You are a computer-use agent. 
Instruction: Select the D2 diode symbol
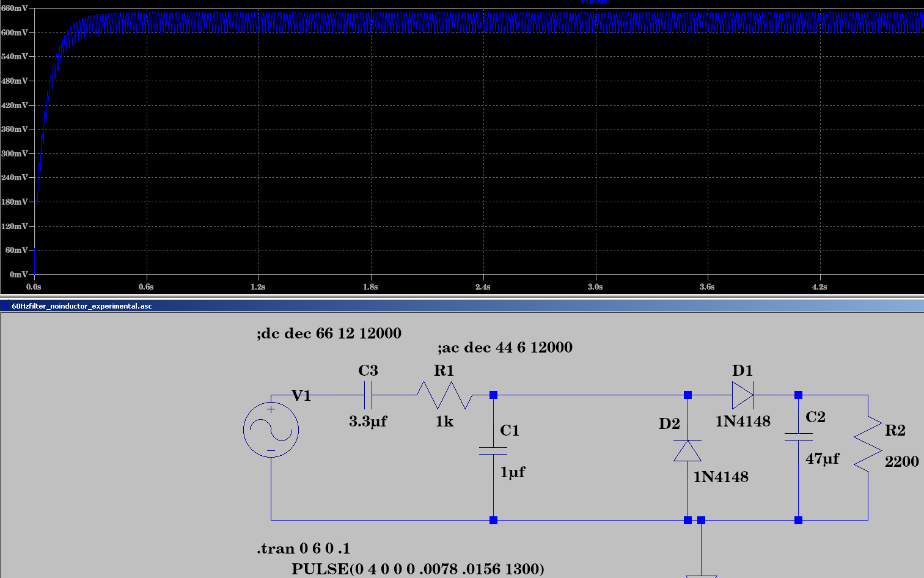(x=687, y=451)
